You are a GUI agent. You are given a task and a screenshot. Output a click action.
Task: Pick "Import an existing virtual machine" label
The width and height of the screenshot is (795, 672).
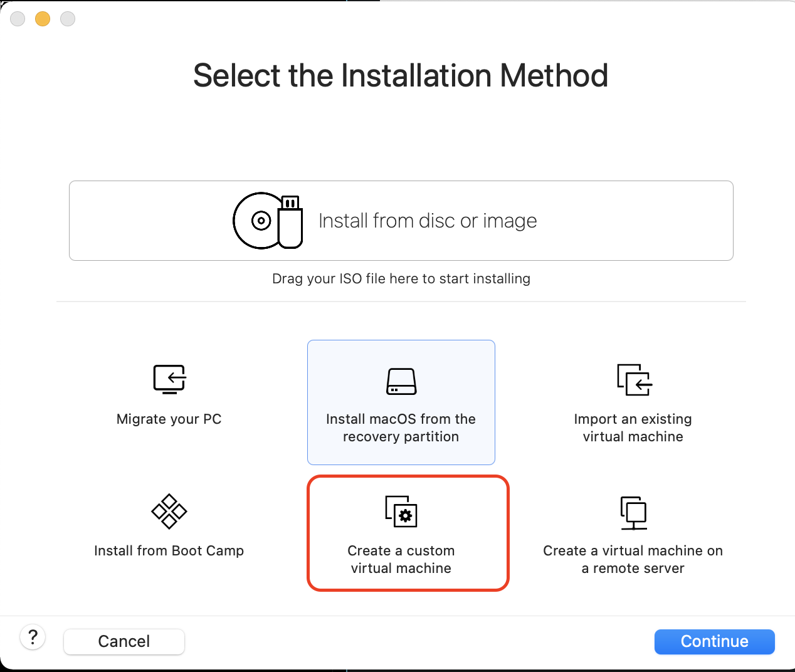[633, 428]
